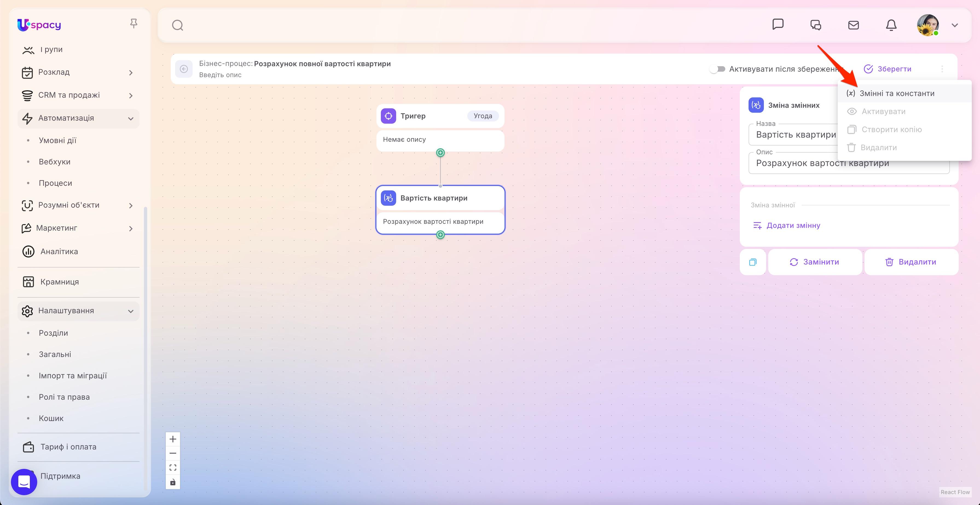This screenshot has height=505, width=980.
Task: Click the Зберегти button
Action: click(x=888, y=69)
